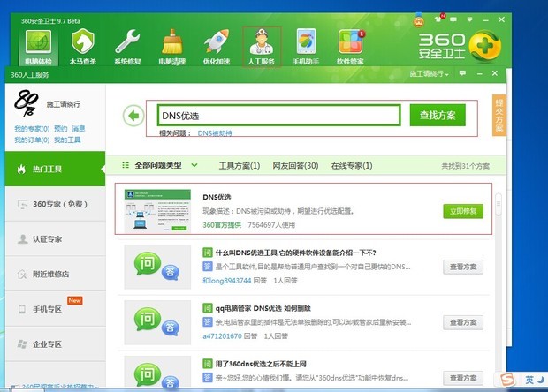Select 企业专区 in the sidebar
548x392 pixels.
pos(55,344)
